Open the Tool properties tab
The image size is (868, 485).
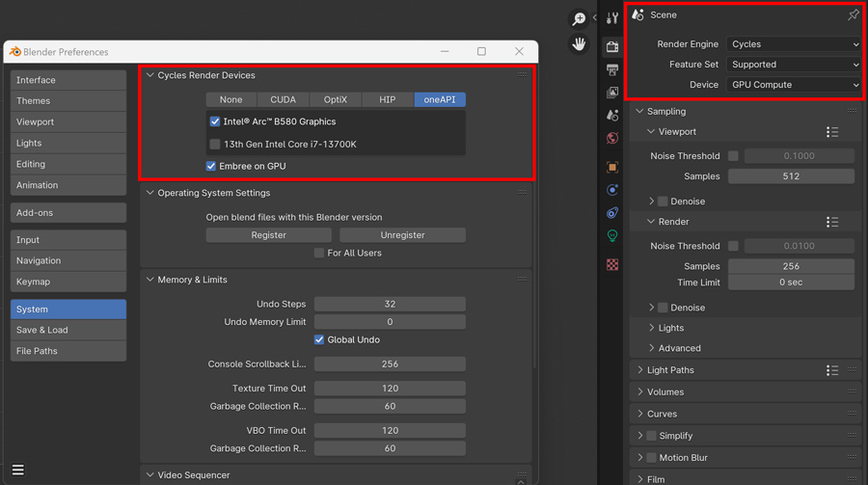(612, 19)
